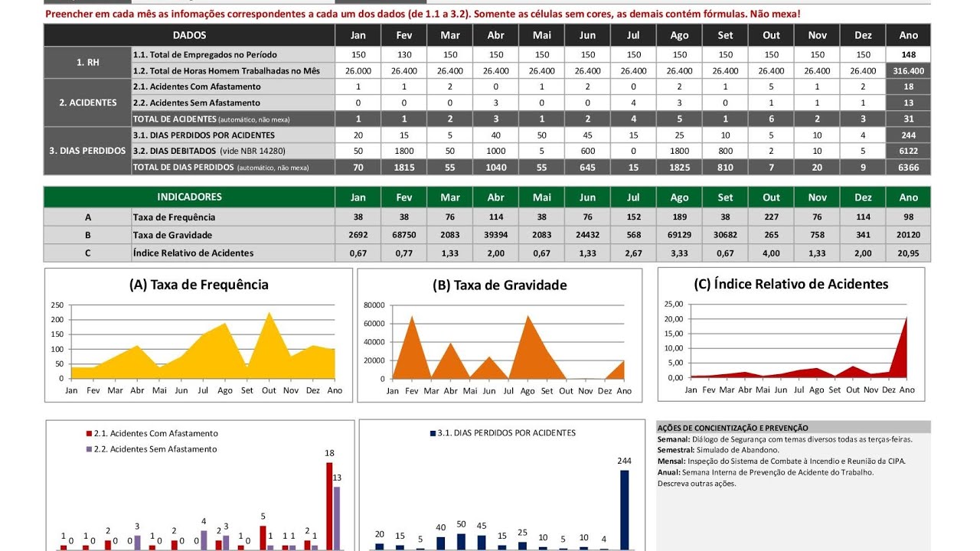Select the tall navy bar labeled 244
The image size is (980, 551).
[624, 510]
